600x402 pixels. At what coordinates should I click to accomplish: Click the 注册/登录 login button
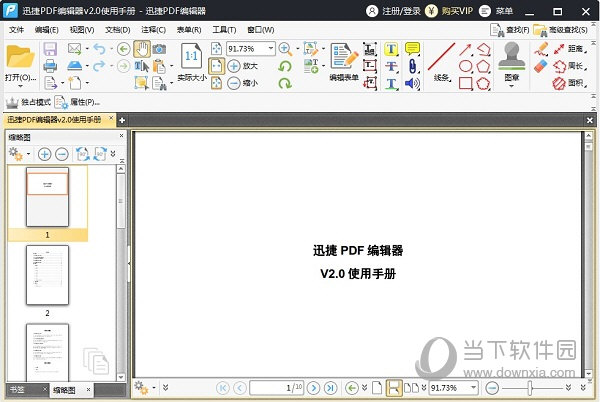tap(393, 11)
